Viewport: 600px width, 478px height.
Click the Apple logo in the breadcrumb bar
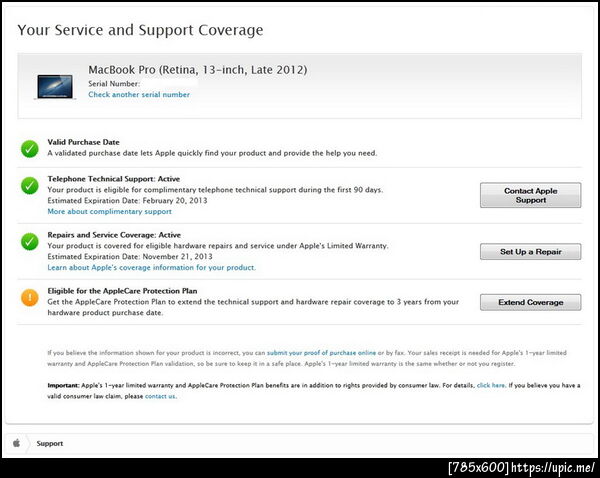(16, 443)
